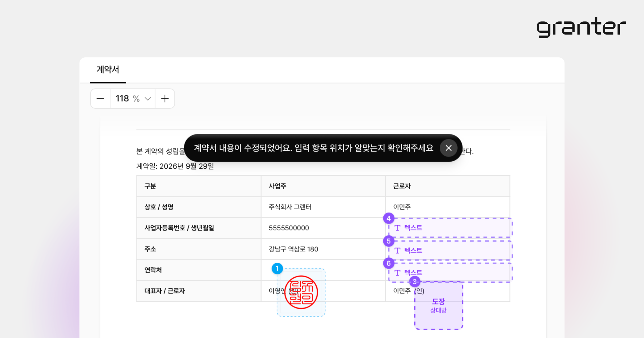Click the 연락처 row label
644x338 pixels.
153,270
